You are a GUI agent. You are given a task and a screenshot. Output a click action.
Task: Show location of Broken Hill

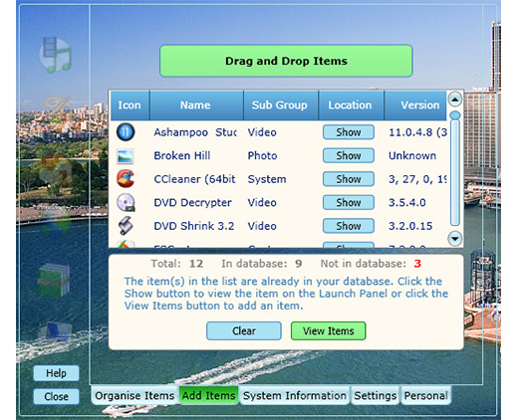pos(349,155)
